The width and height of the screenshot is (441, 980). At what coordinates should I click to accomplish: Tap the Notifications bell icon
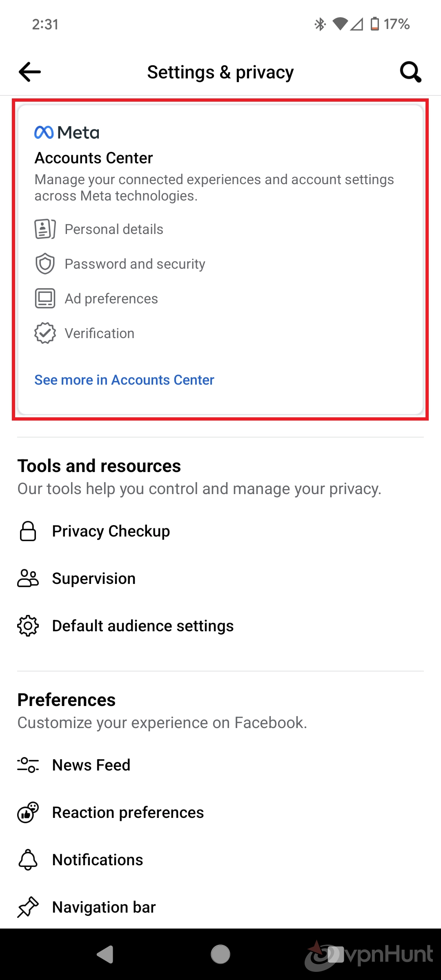(28, 860)
